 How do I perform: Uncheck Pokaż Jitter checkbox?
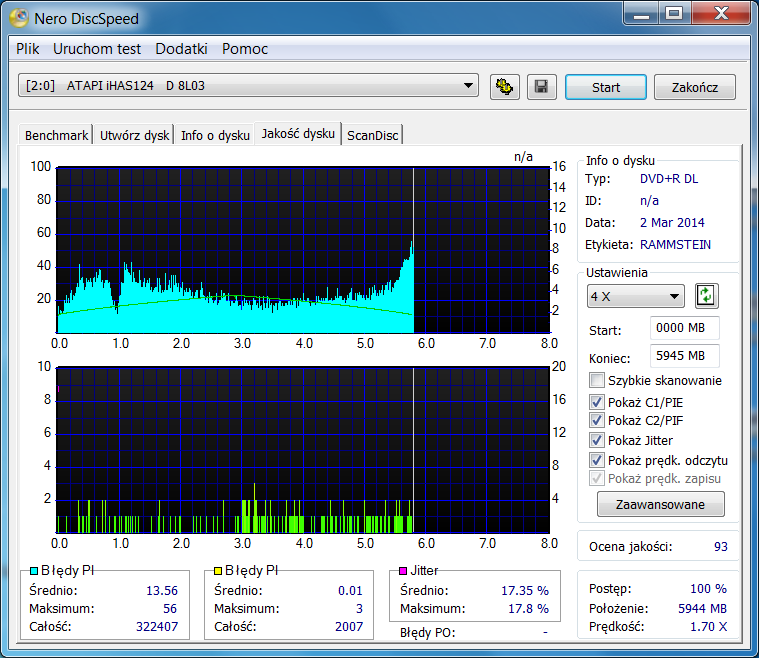coord(597,440)
